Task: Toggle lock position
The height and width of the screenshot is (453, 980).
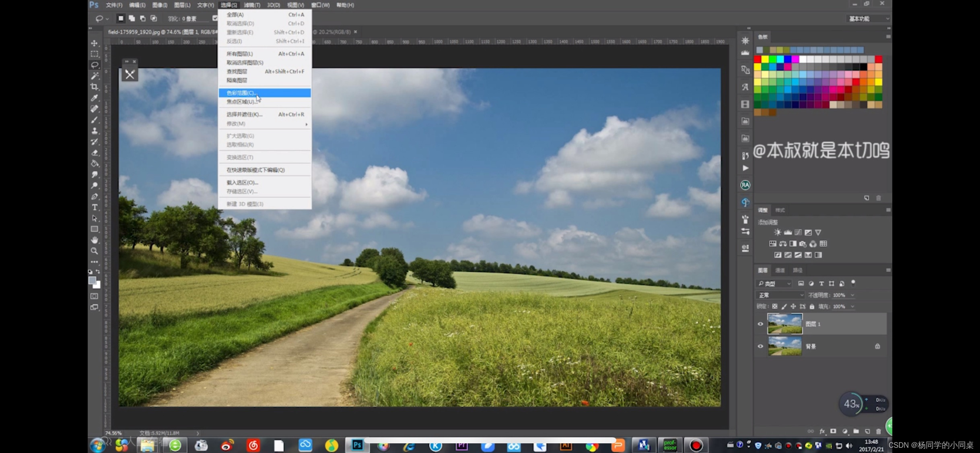Action: 793,306
